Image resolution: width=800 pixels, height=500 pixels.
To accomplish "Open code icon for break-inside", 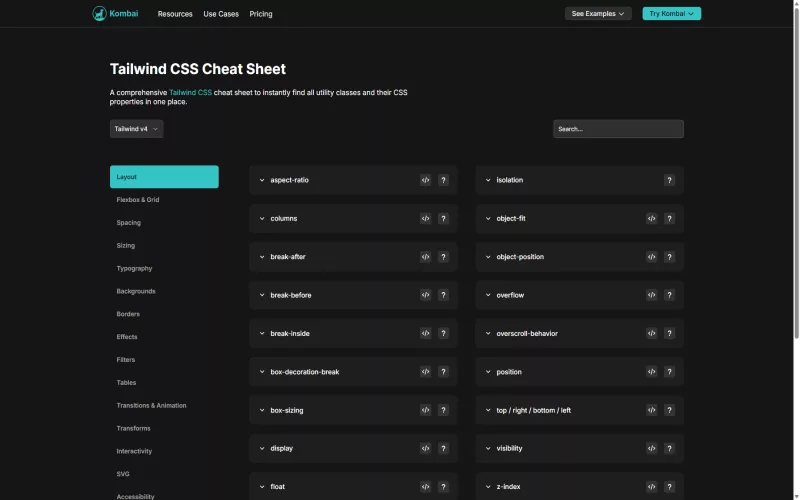I will coord(425,333).
